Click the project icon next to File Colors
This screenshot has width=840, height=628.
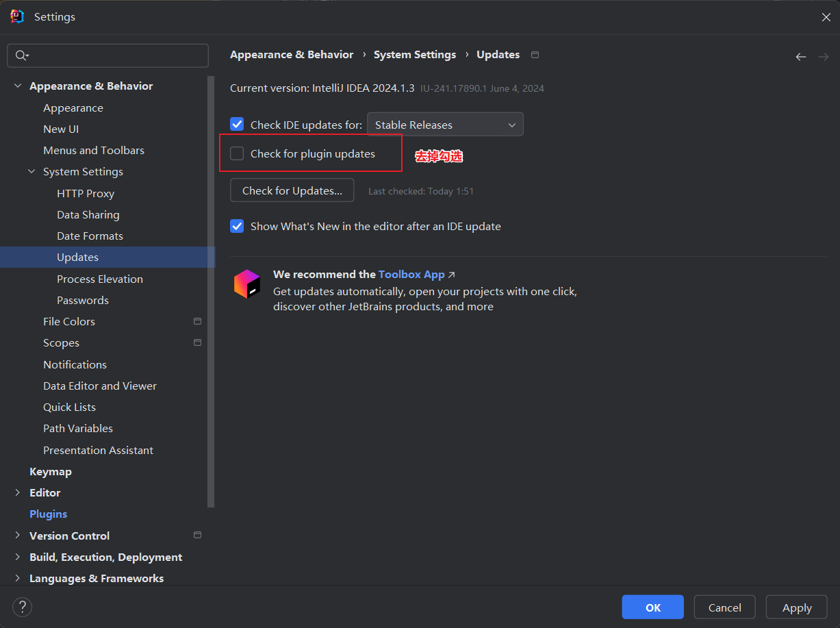click(197, 321)
